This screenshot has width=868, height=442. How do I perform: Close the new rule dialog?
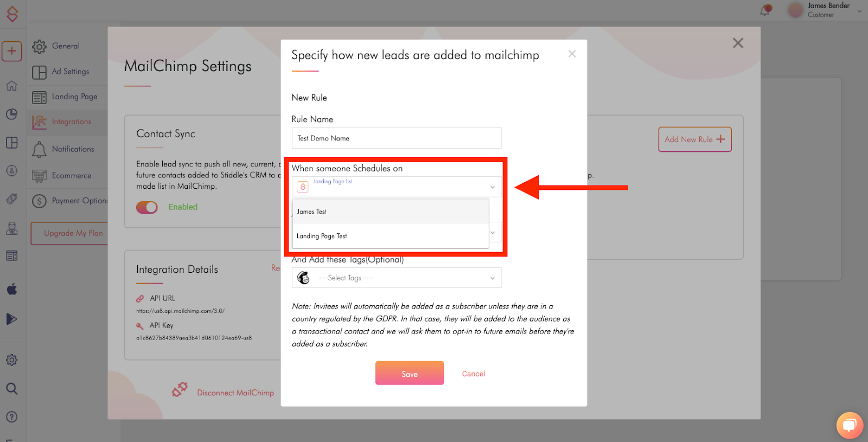pos(572,54)
